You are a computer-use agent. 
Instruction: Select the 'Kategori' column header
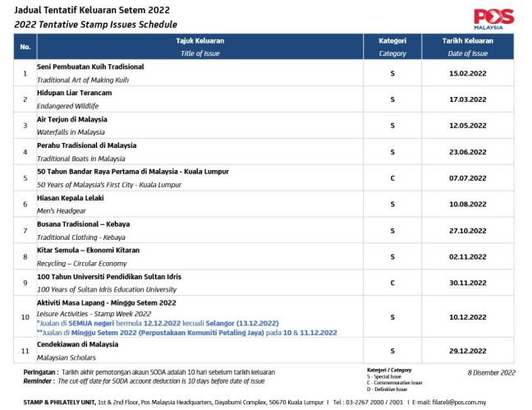(392, 40)
